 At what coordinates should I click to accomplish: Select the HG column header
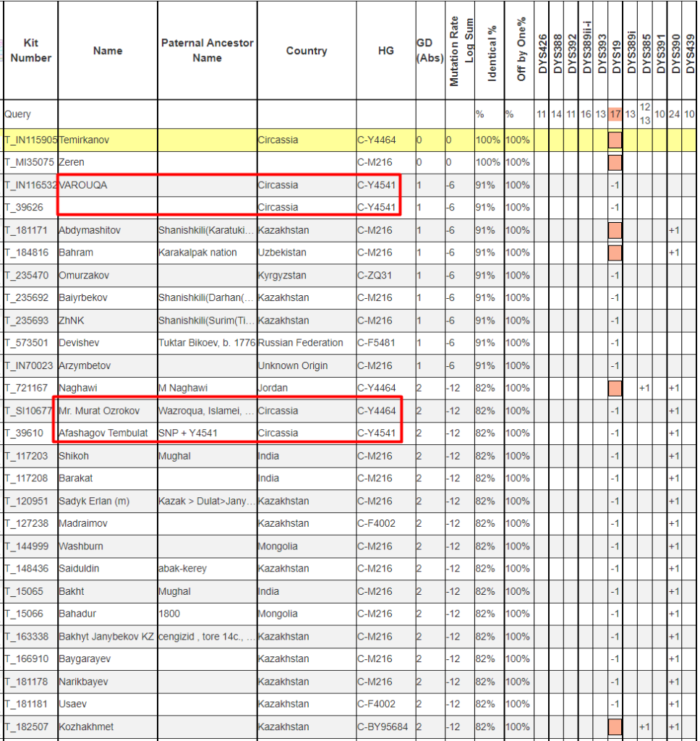tap(385, 51)
